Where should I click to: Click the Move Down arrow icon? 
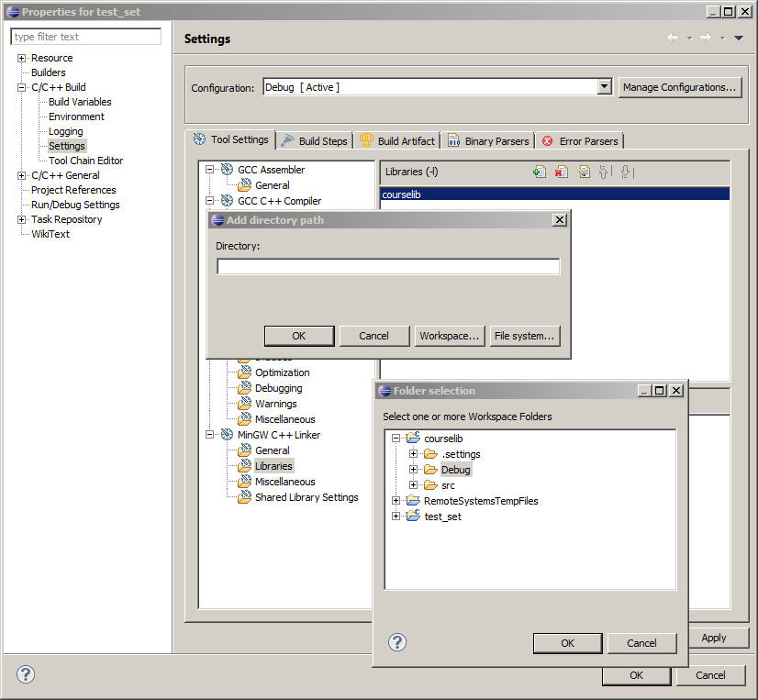click(x=626, y=172)
